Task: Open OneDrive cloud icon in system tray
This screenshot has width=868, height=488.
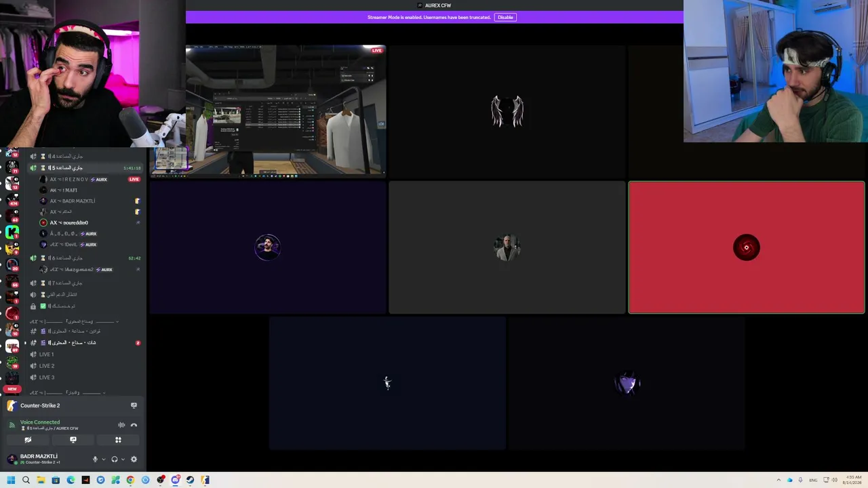Action: 789,480
